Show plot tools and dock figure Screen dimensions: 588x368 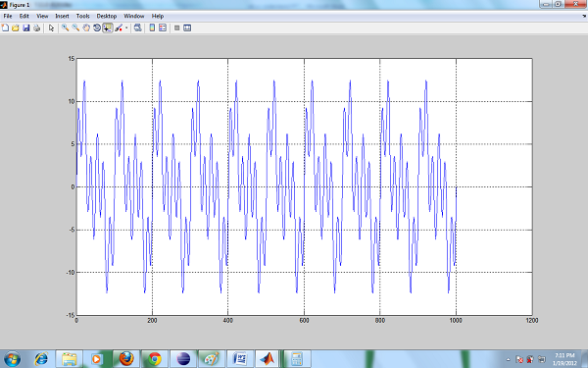[187, 27]
